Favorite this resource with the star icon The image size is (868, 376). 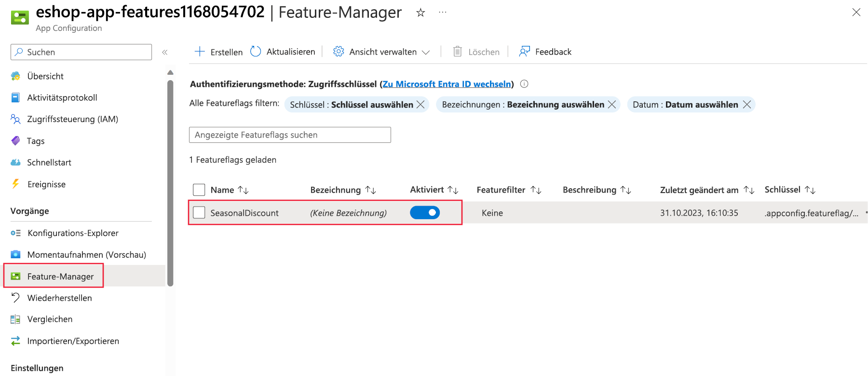click(420, 13)
